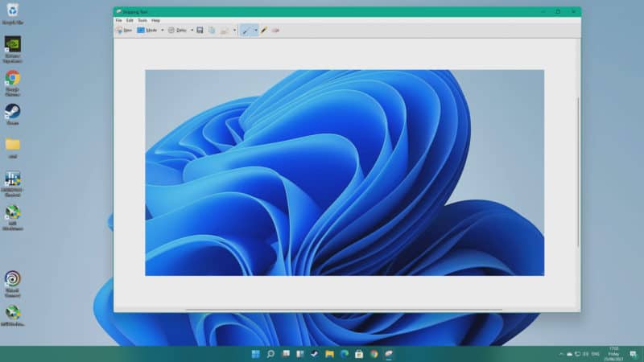Select the yellow folder desktop icon
This screenshot has height=362, width=644.
click(13, 148)
